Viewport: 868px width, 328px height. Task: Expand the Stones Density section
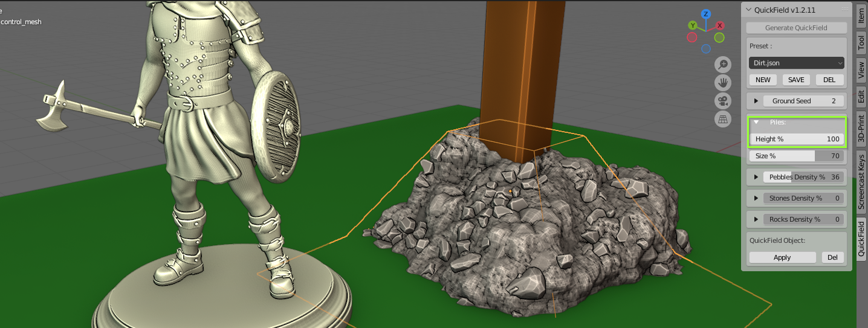pos(756,198)
